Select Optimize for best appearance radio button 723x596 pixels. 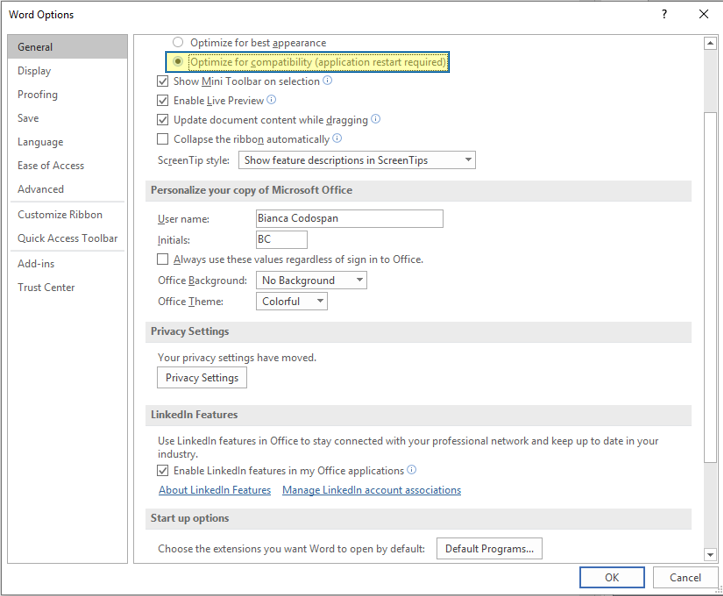tap(178, 42)
